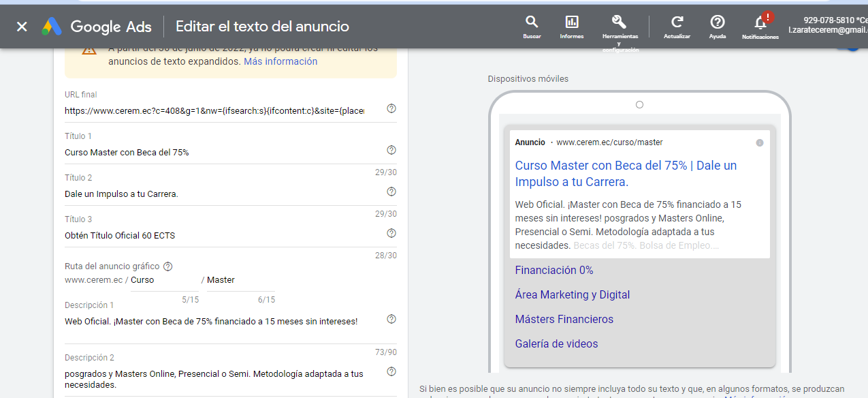
Task: Click the Dispositivos móviles heading
Action: 528,78
